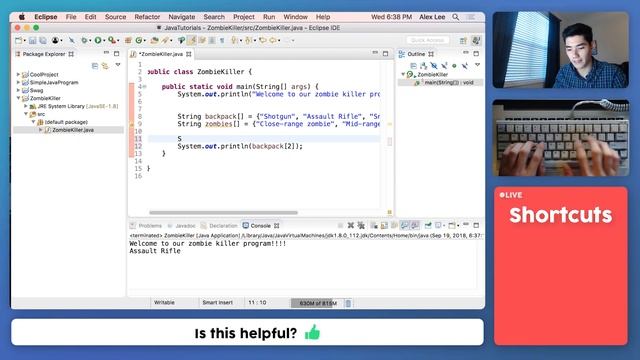The height and width of the screenshot is (360, 640).
Task: Select the (default package) tree item
Action: (x=66, y=122)
